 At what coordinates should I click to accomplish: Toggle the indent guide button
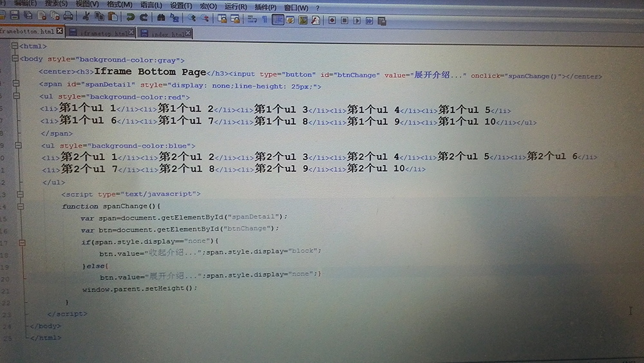(278, 19)
